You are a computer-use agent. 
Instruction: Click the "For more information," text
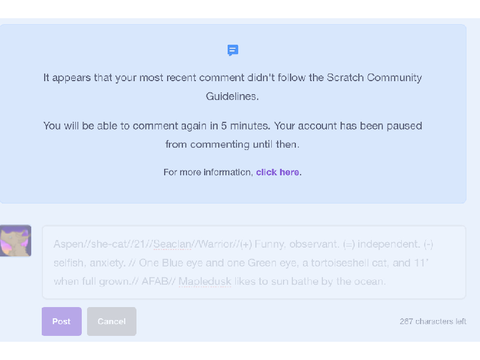tap(208, 172)
